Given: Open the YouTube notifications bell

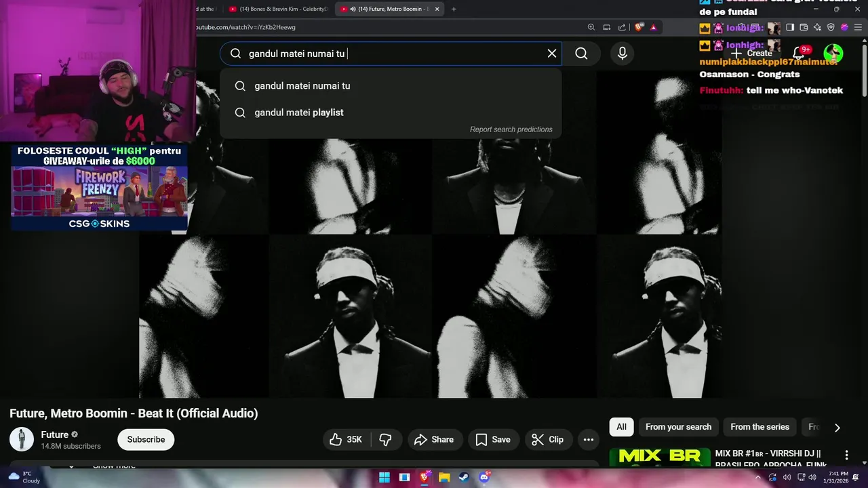Looking at the screenshot, I should [x=799, y=53].
